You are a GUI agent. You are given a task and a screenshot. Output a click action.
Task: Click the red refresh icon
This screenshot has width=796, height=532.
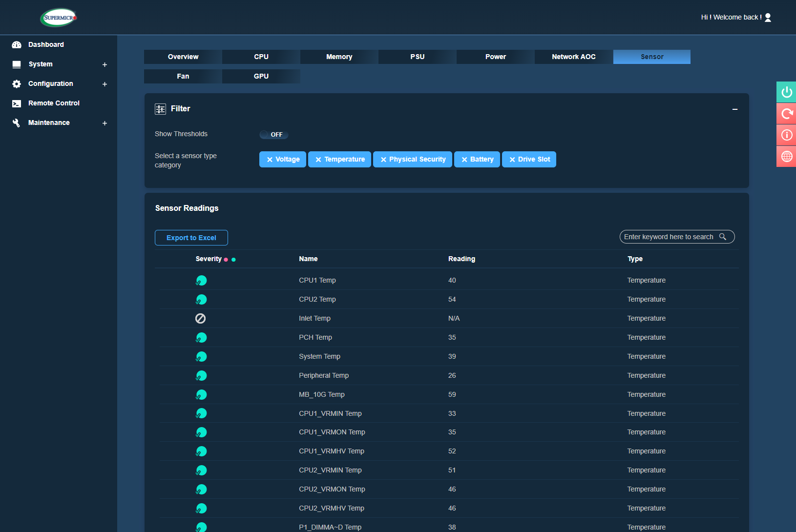point(786,114)
